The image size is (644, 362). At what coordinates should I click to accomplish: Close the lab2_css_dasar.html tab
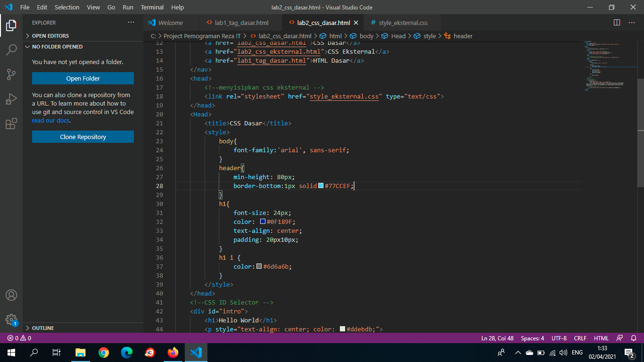[356, 23]
